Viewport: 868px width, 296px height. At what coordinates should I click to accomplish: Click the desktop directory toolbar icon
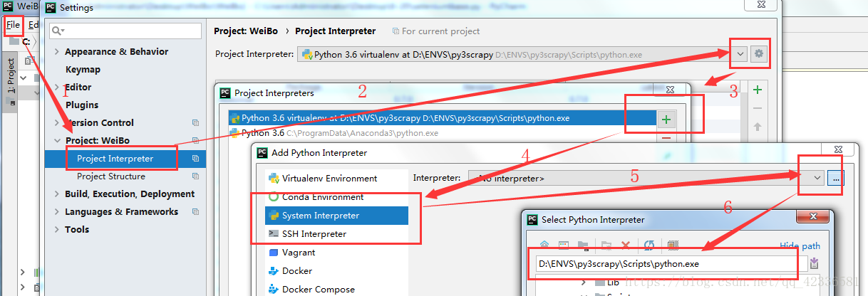564,245
